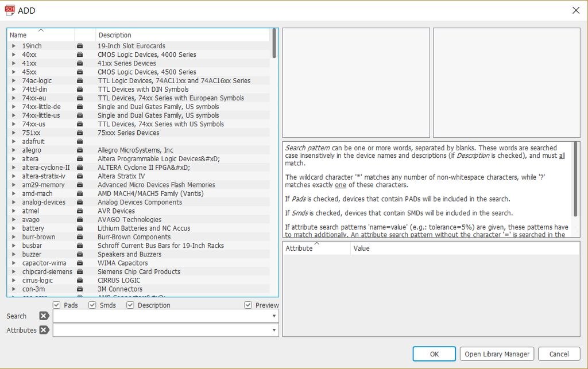Close the ADD dialog window
This screenshot has height=369, width=588.
[576, 10]
